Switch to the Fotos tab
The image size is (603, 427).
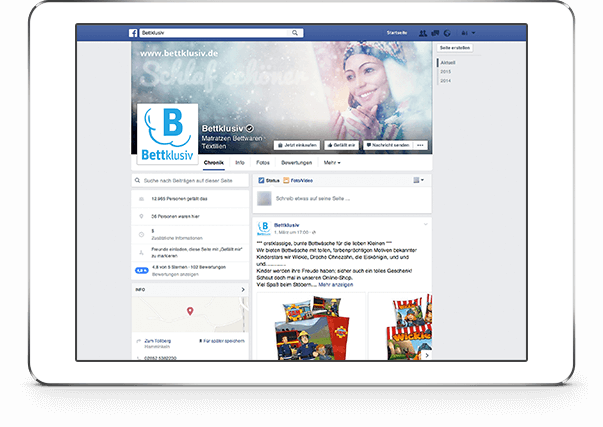263,163
